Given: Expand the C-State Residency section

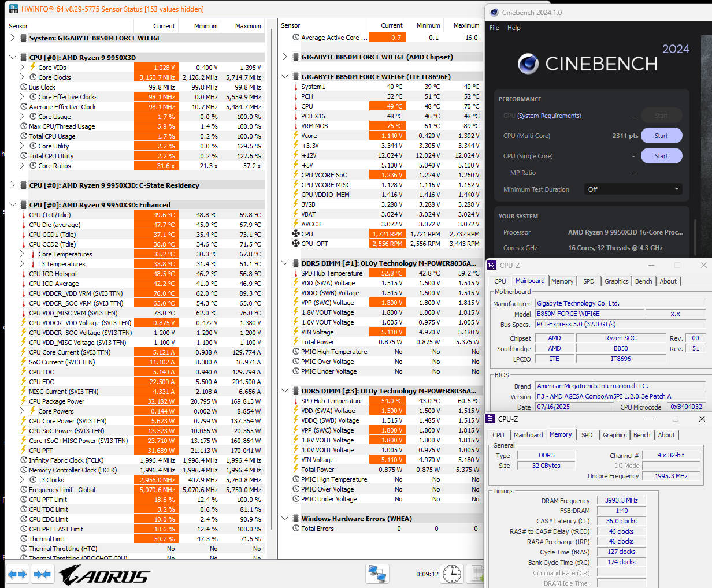Looking at the screenshot, I should [13, 185].
